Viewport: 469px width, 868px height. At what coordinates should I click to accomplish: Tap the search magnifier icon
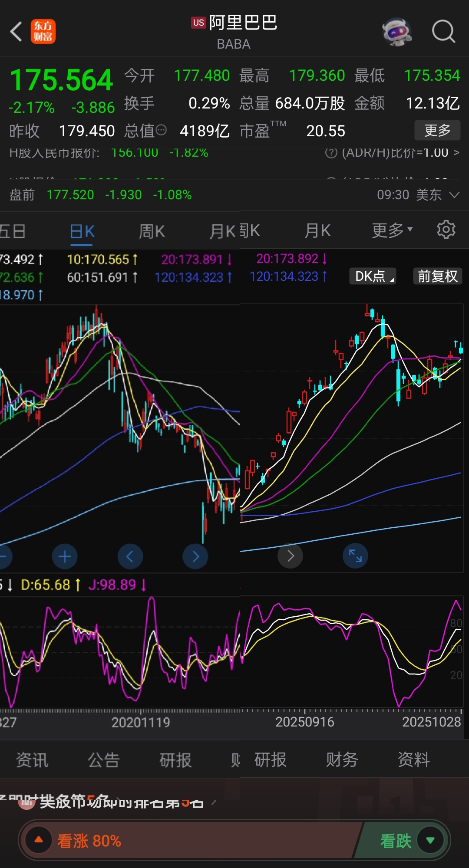(x=443, y=32)
